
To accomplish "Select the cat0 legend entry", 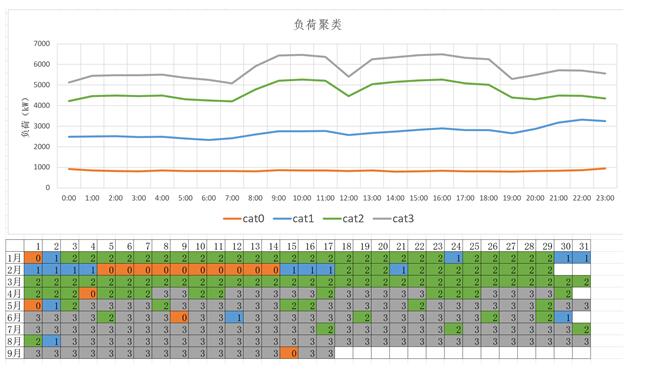I will (244, 219).
